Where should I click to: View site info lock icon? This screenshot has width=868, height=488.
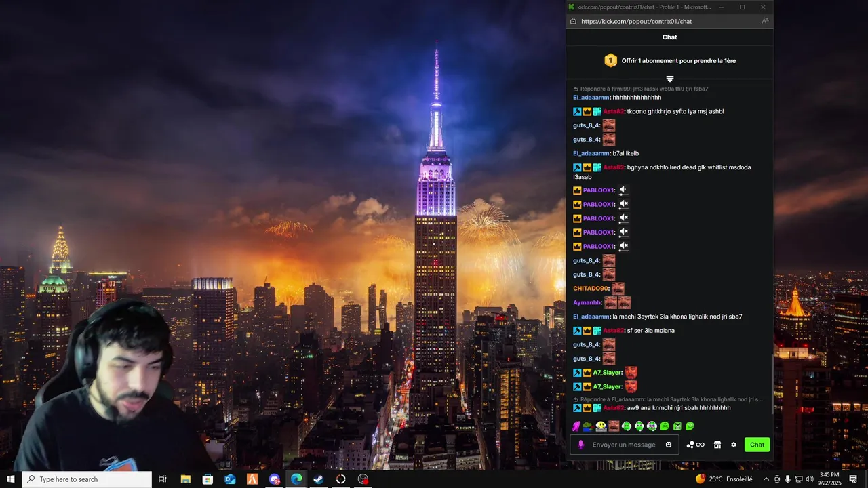[574, 21]
